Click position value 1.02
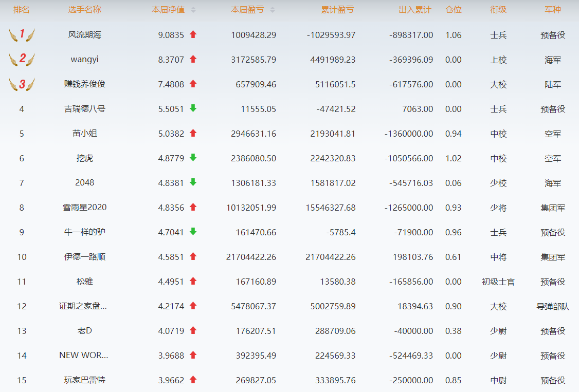Image resolution: width=579 pixels, height=392 pixels. pos(454,158)
